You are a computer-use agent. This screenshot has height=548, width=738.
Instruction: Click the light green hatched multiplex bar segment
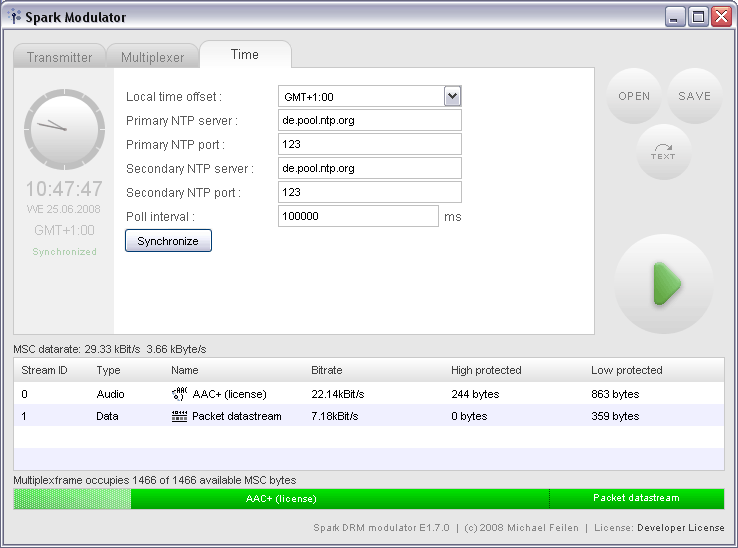[72, 499]
